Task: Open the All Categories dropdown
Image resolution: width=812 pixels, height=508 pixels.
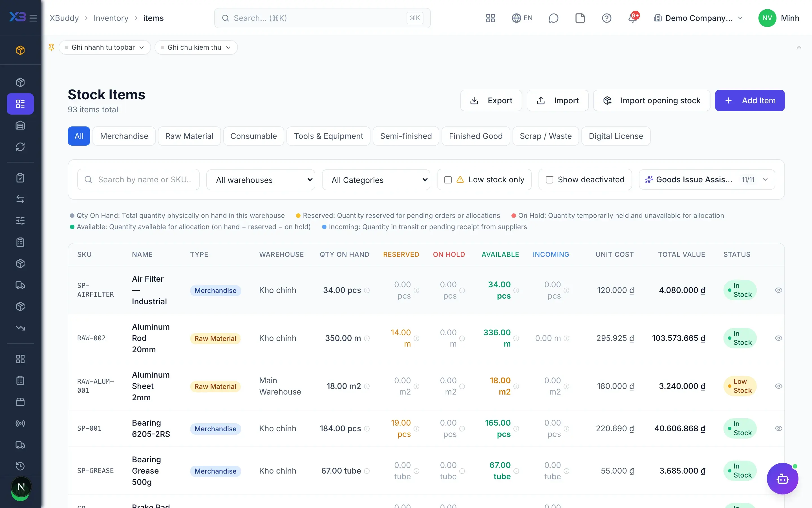Action: (376, 180)
